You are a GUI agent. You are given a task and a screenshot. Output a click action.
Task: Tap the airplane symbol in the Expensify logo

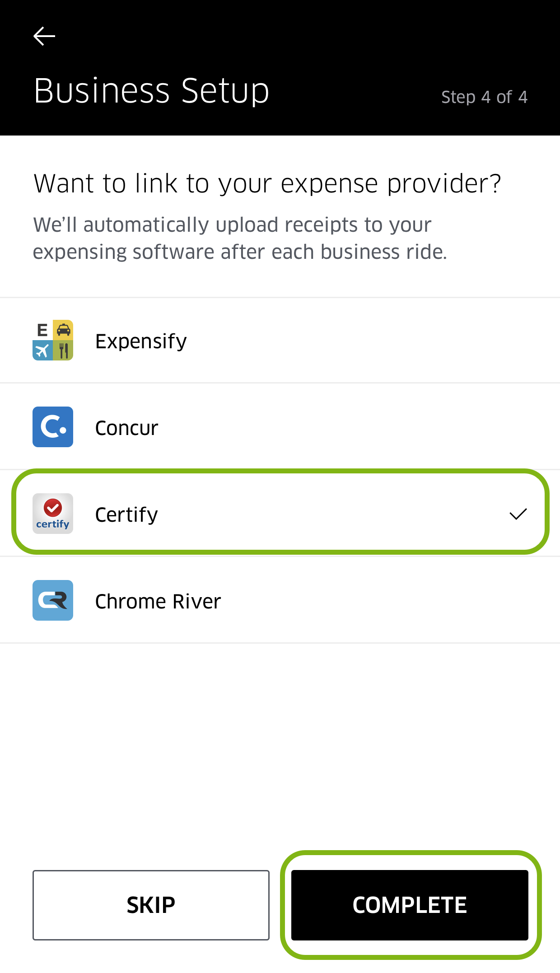click(x=42, y=351)
